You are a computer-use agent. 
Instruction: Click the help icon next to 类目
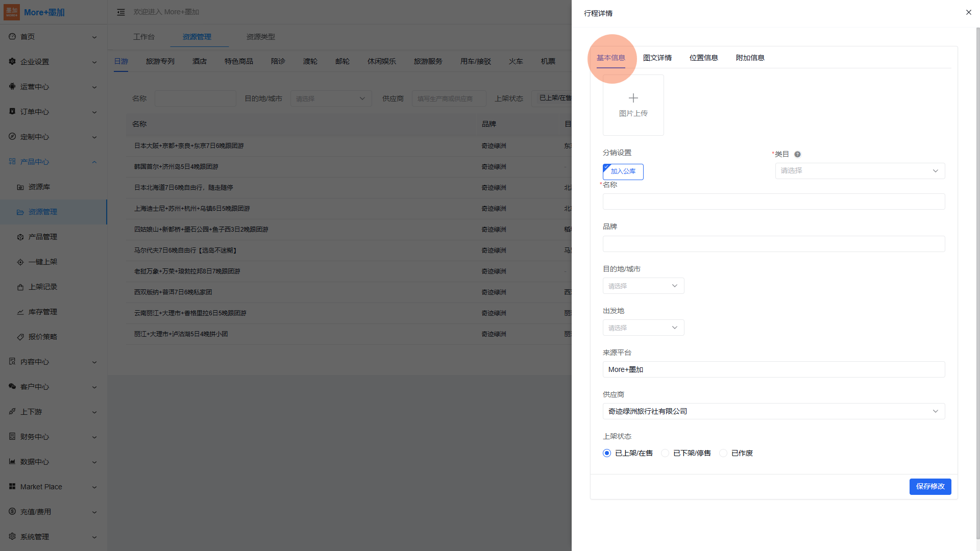(797, 154)
